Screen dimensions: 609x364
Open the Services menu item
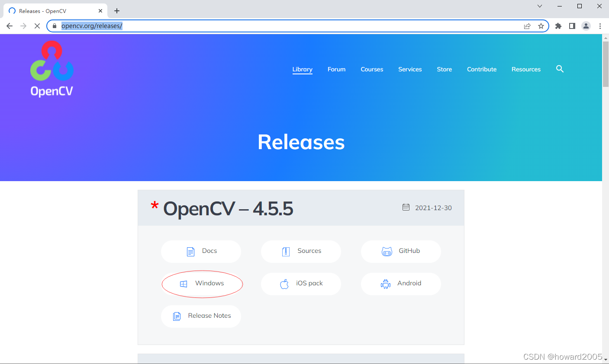tap(410, 69)
